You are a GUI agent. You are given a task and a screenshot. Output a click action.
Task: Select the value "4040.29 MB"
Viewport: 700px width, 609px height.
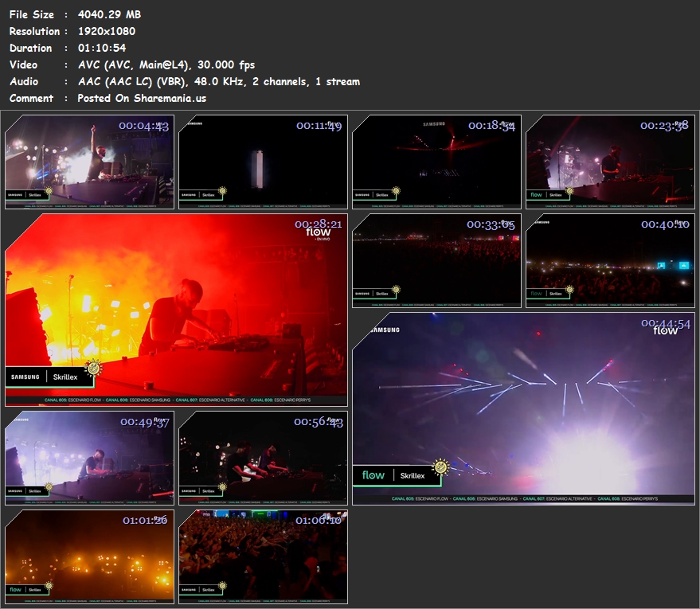tap(109, 14)
